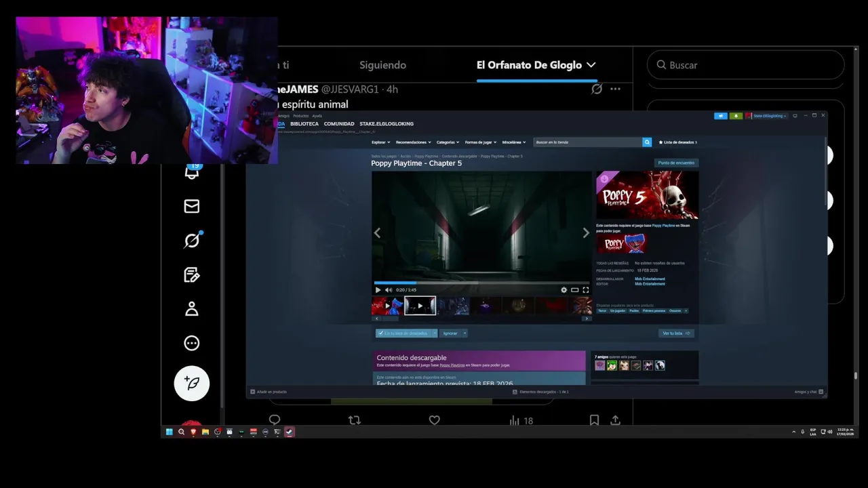Show the previous screenshot with left arrow
The height and width of the screenshot is (488, 868).
coord(377,232)
